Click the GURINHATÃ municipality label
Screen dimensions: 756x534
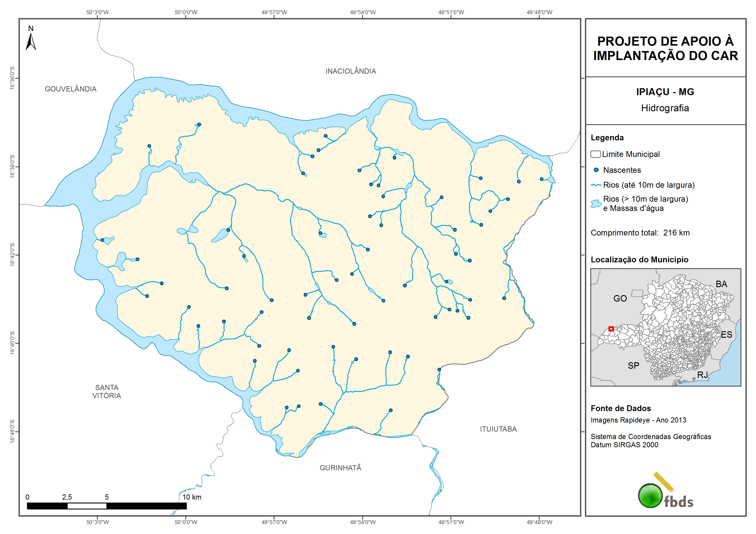point(340,468)
